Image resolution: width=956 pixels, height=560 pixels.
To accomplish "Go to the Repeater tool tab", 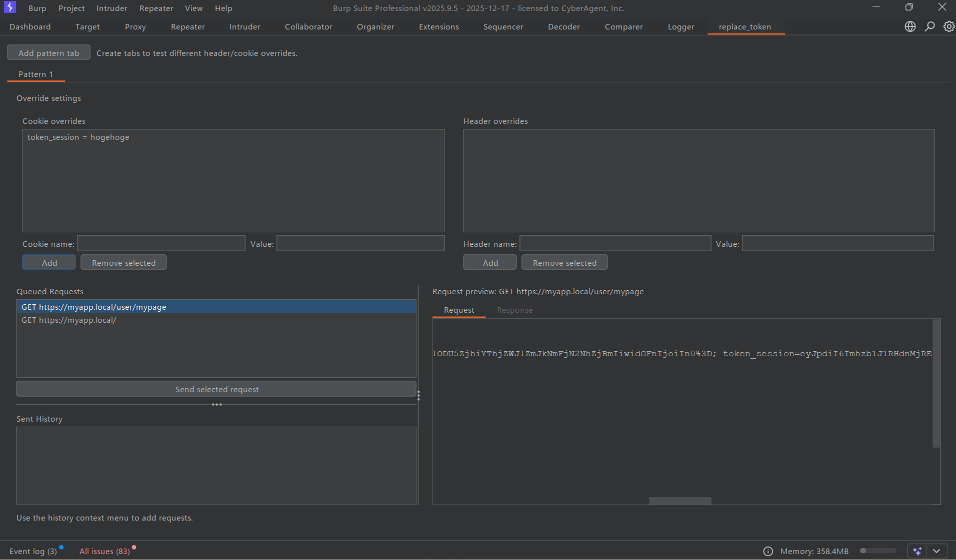I will [x=188, y=26].
